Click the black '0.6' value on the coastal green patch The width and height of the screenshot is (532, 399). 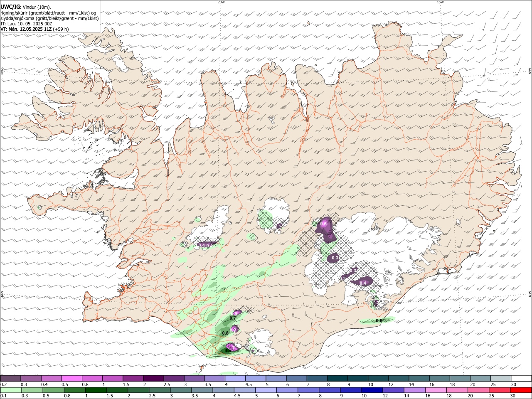coord(379,320)
